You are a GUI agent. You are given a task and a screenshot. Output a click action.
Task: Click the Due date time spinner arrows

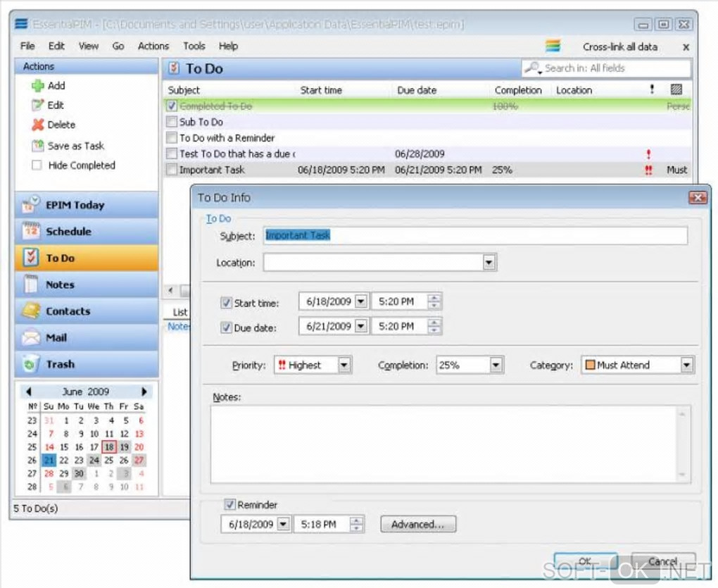coord(434,326)
